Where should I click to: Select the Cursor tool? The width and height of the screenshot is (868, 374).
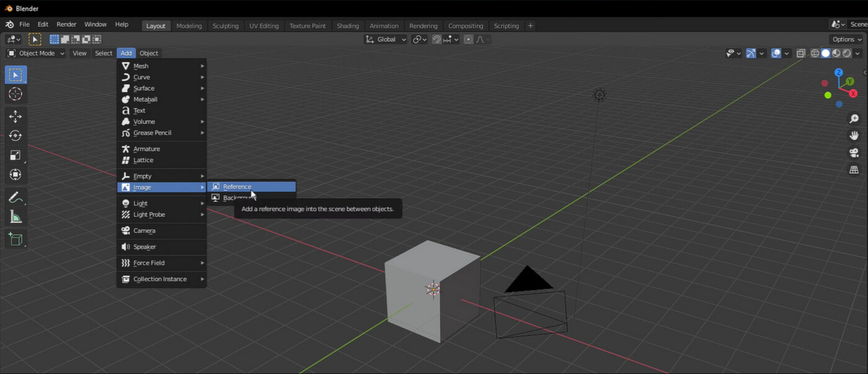(x=15, y=94)
